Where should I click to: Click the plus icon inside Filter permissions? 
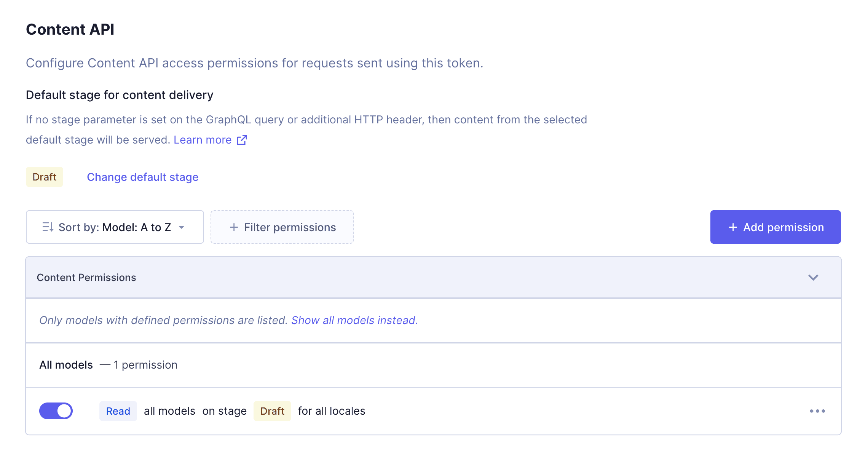tap(233, 227)
